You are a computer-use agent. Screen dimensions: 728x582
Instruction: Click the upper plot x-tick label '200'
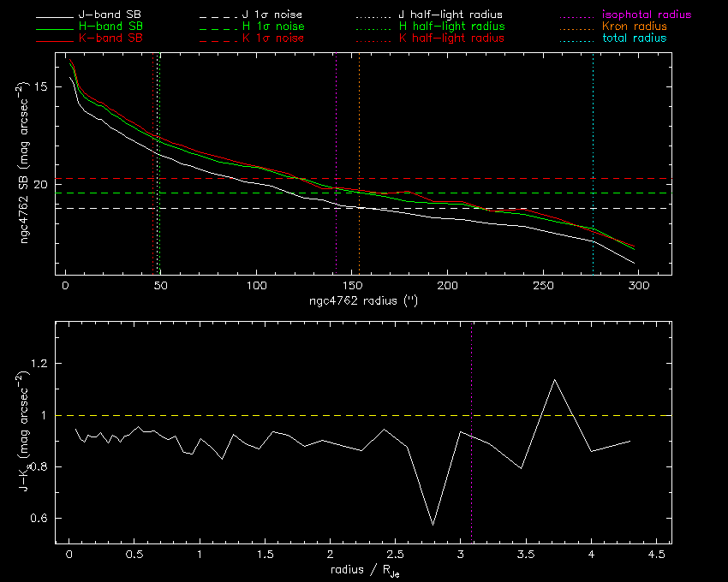coord(448,285)
